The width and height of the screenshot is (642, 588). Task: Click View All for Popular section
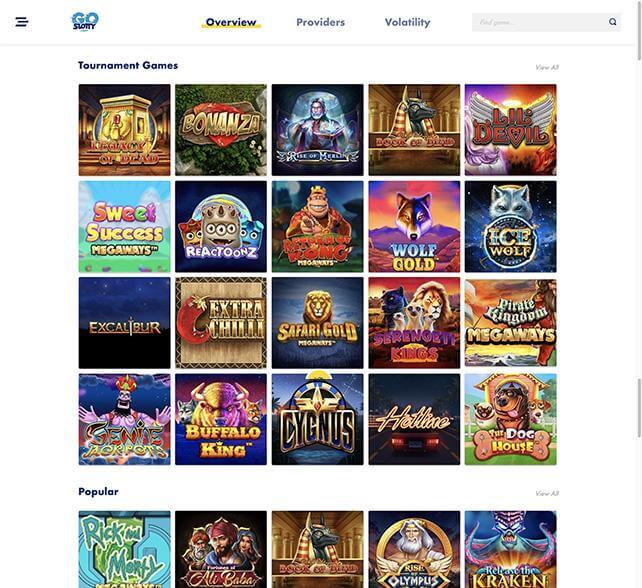click(x=547, y=493)
